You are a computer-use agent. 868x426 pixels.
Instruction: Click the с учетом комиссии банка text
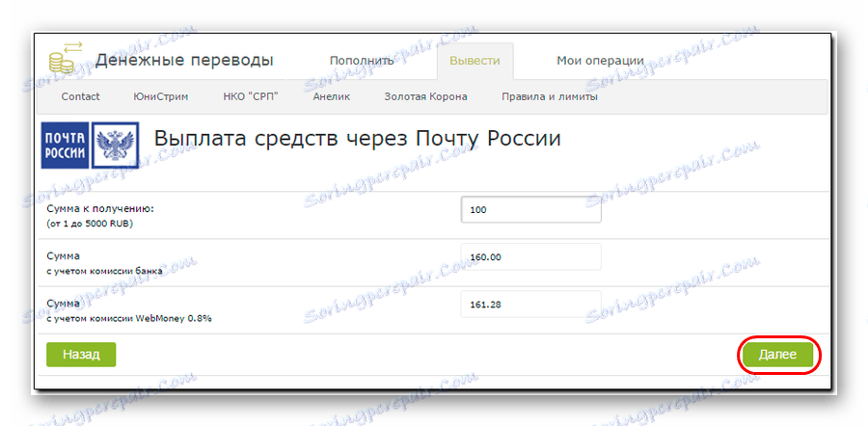(x=105, y=271)
